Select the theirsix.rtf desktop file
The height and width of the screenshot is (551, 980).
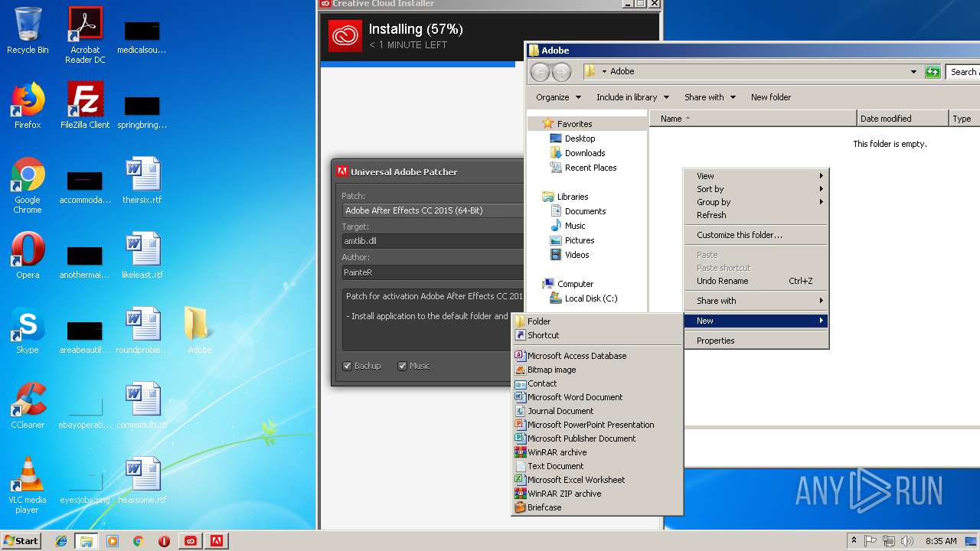142,181
